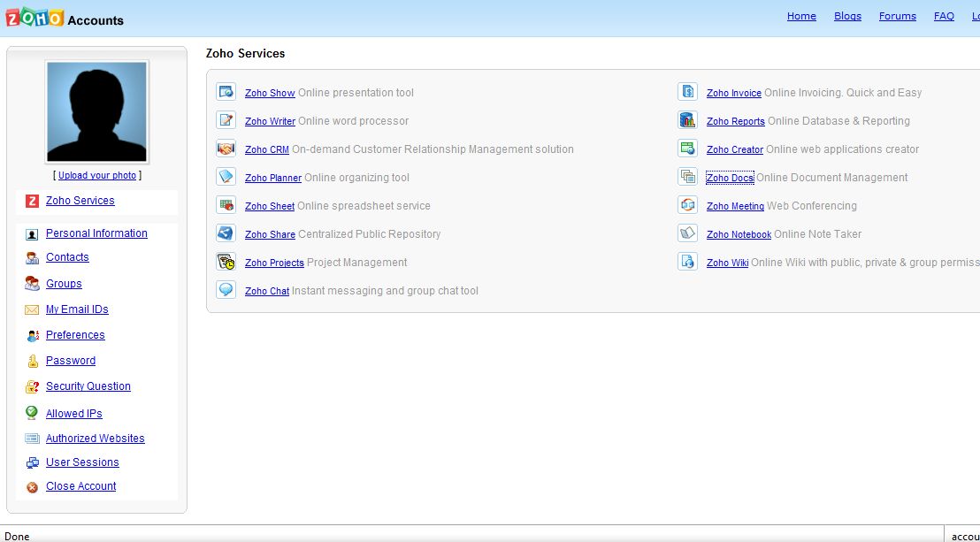Viewport: 980px width, 542px height.
Task: Open the Close Account link
Action: [x=81, y=486]
